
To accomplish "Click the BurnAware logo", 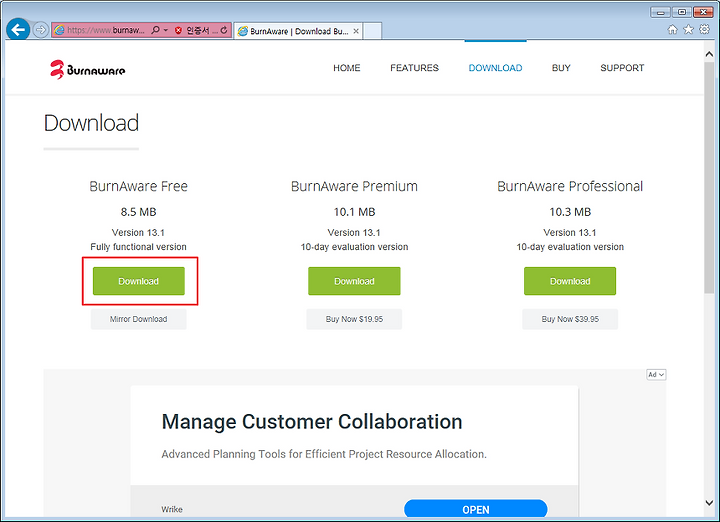I will coord(87,69).
